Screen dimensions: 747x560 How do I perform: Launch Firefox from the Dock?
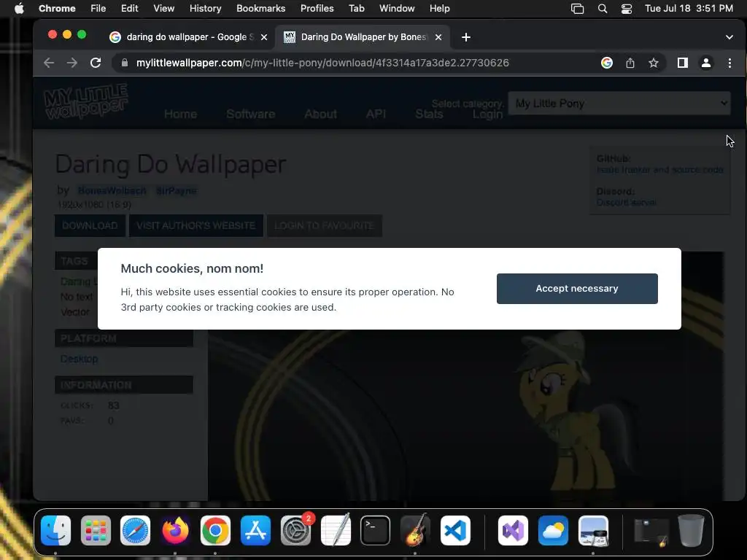point(175,531)
